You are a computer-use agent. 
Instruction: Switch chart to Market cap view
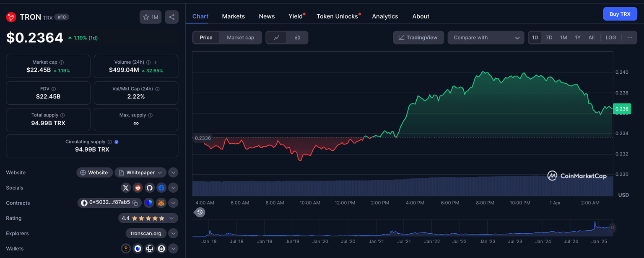point(240,37)
